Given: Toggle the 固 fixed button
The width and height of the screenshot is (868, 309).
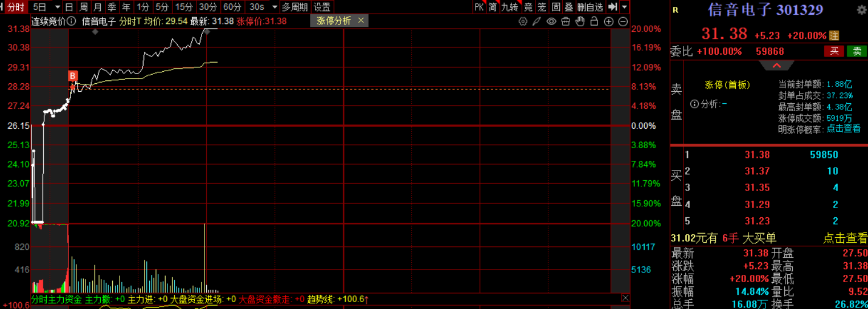Looking at the screenshot, I should [x=556, y=7].
